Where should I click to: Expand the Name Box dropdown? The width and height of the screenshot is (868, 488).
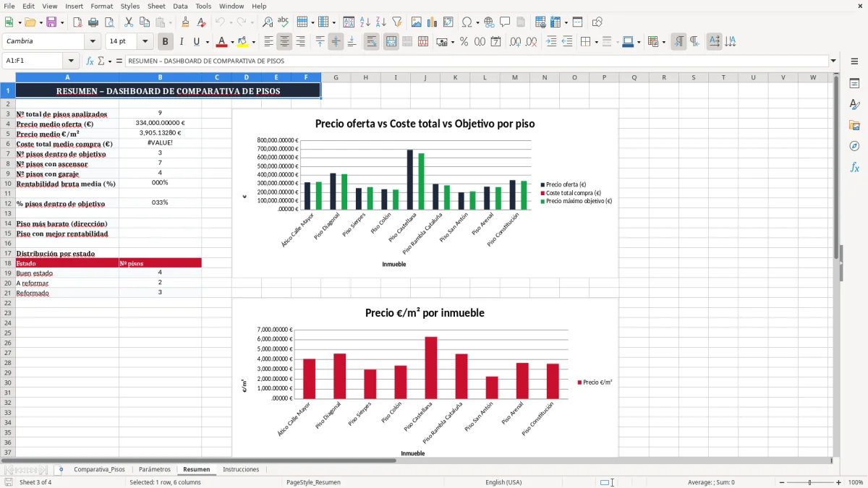[x=71, y=61]
